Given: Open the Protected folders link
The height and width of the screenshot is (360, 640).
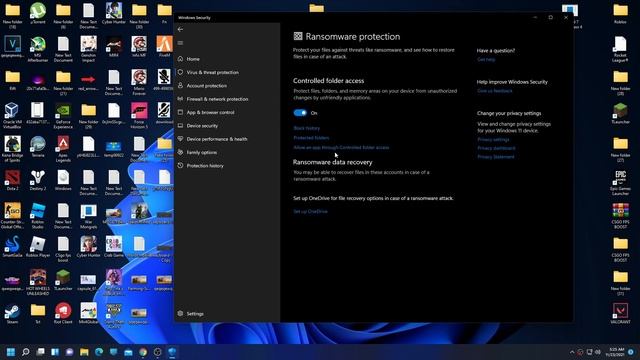Looking at the screenshot, I should (311, 138).
